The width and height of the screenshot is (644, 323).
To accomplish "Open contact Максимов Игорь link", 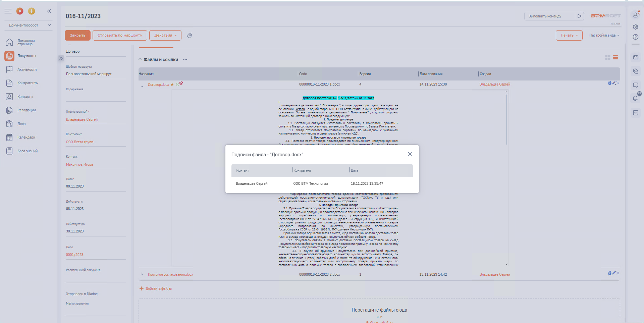I will pyautogui.click(x=79, y=164).
